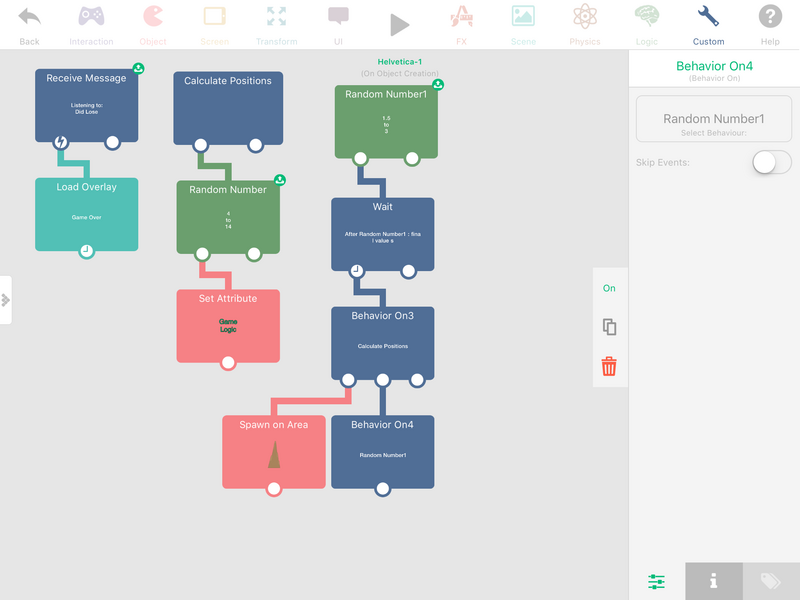Image resolution: width=800 pixels, height=600 pixels.
Task: Toggle selected behavior On state
Action: coord(609,288)
